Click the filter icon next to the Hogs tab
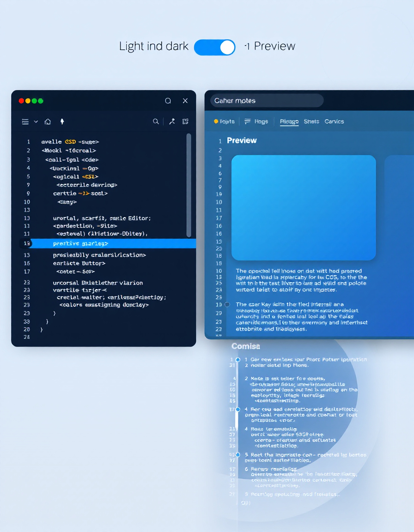Image resolution: width=414 pixels, height=532 pixels. pyautogui.click(x=248, y=121)
